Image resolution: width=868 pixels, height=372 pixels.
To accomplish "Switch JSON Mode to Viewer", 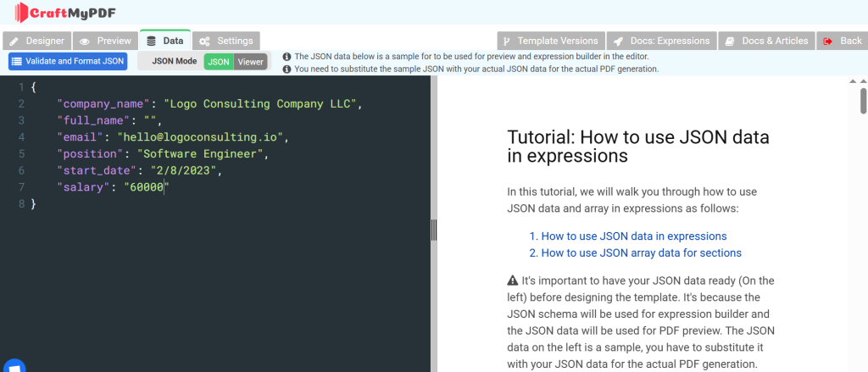I will pos(251,62).
